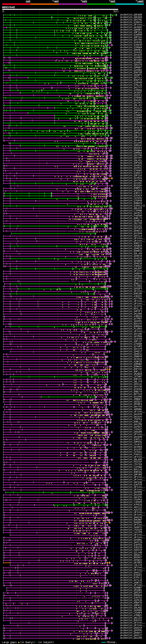Select the UniRef100_Q01945 label
The image size is (146, 644).
pos(131,143)
